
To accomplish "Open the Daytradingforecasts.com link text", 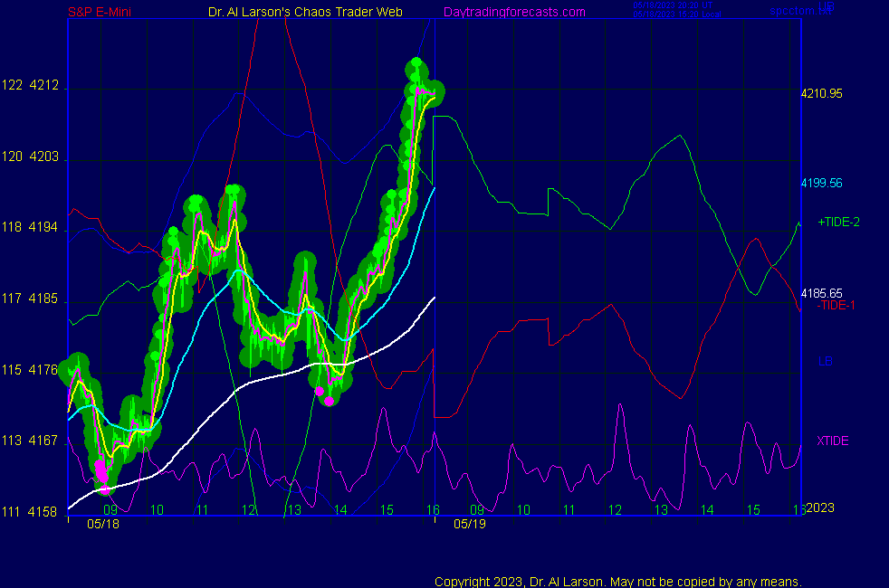I will (x=514, y=12).
